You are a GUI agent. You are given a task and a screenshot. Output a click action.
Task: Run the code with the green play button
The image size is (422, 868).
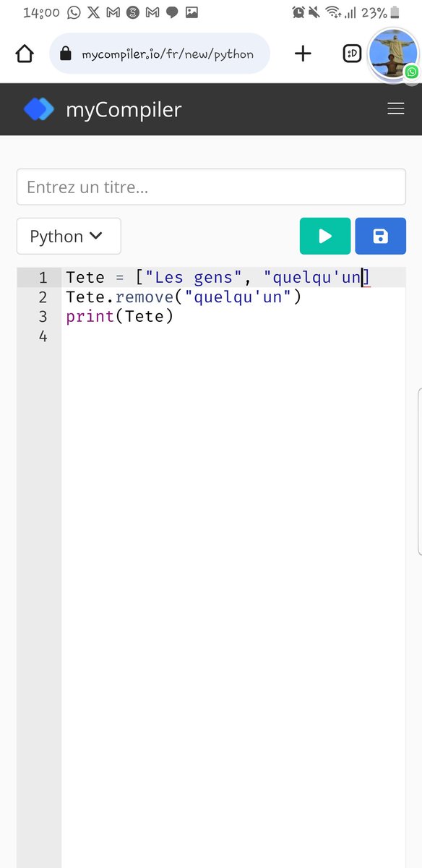click(x=325, y=236)
